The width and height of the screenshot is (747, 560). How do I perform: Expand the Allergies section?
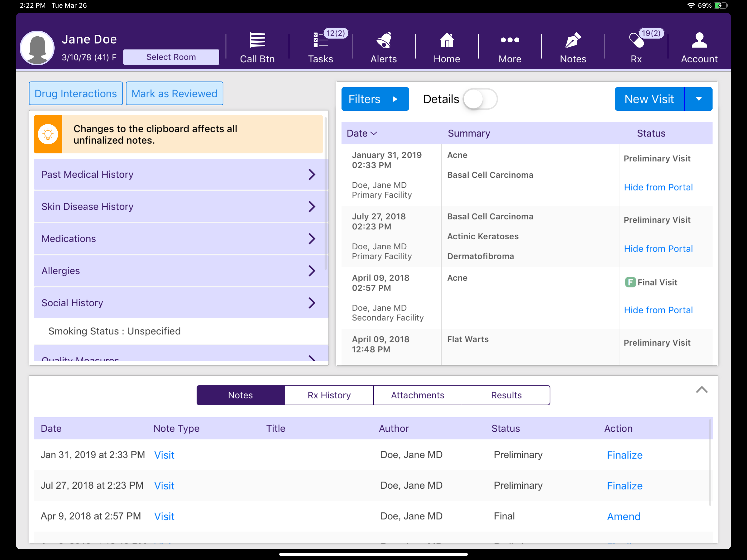(x=181, y=271)
